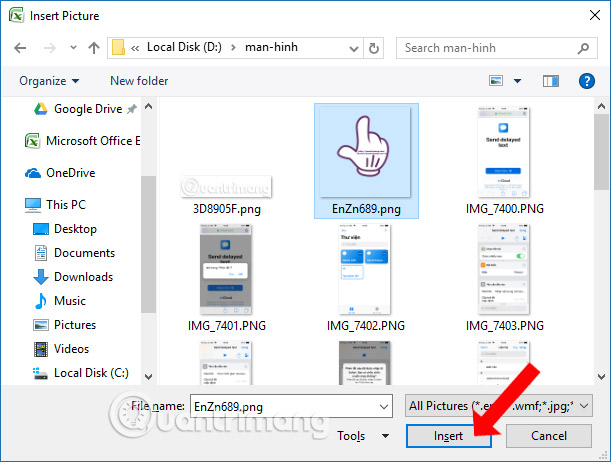Screen dimensions: 611x462
Task: Toggle the preview pane icon
Action: point(551,81)
